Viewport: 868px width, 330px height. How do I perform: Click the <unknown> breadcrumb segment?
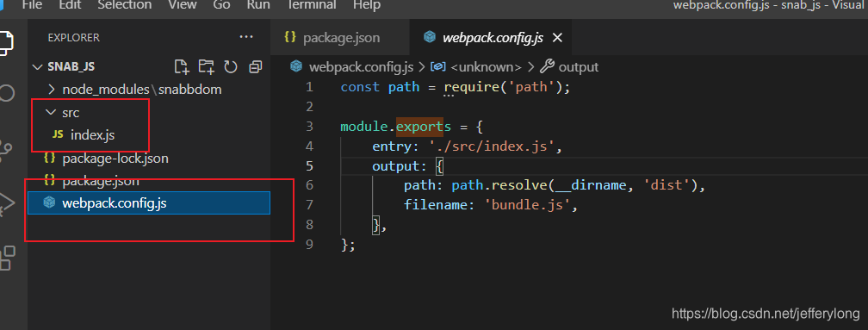tap(486, 67)
